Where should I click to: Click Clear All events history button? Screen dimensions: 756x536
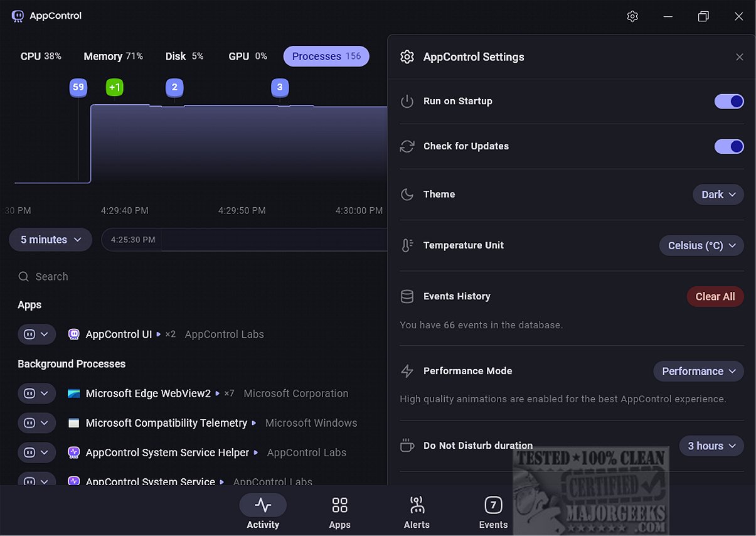(715, 296)
